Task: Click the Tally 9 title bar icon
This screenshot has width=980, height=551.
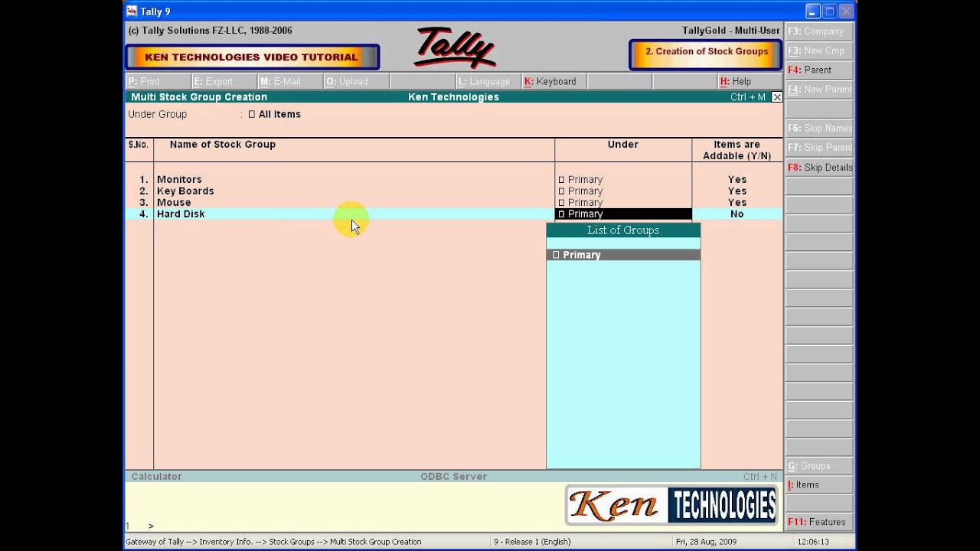Action: coord(132,11)
